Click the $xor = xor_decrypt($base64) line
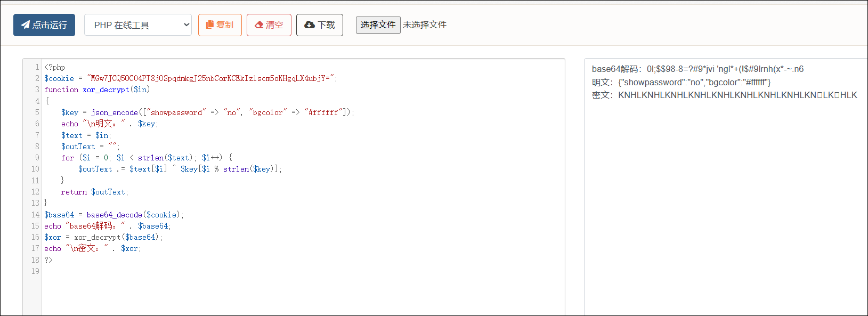The width and height of the screenshot is (868, 316). [x=103, y=237]
